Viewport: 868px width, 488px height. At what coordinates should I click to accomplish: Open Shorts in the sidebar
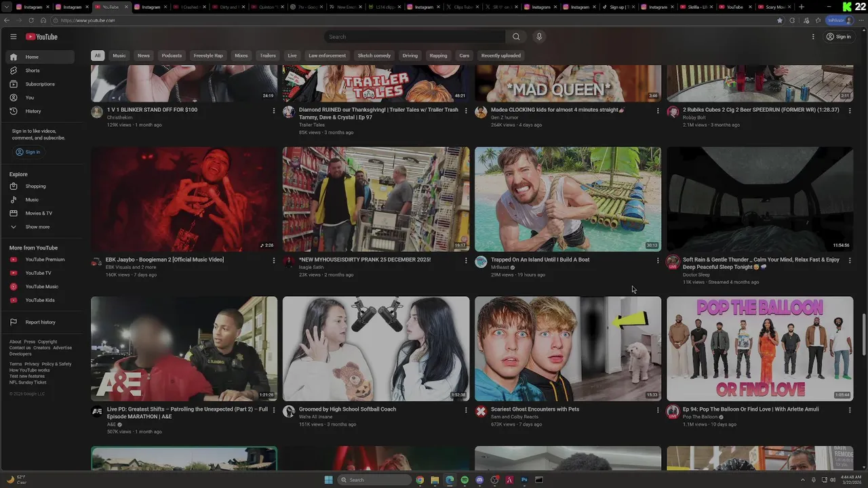click(40, 70)
